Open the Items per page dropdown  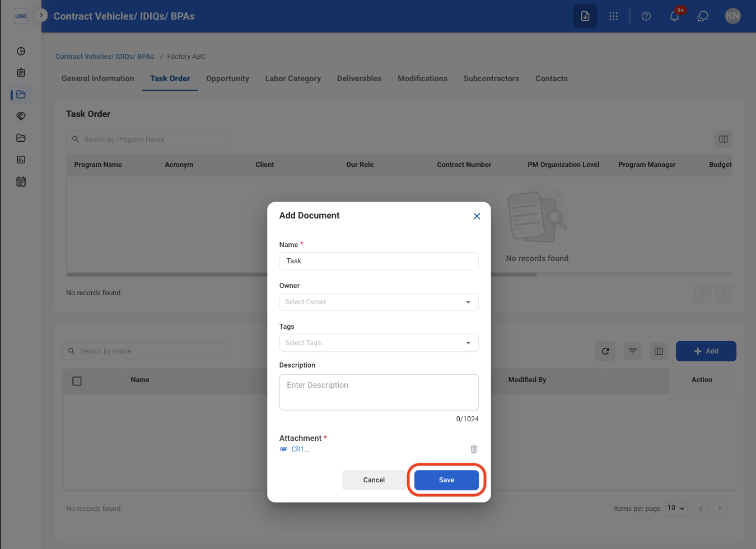tap(676, 508)
